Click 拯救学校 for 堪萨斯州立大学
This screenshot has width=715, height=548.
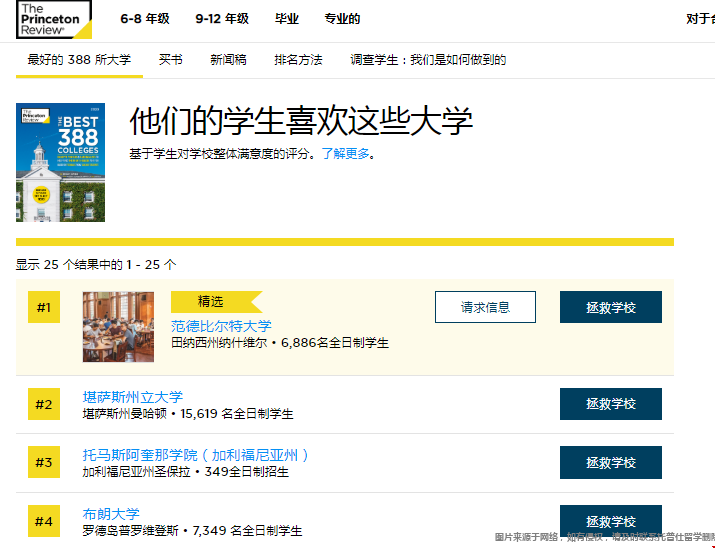pyautogui.click(x=611, y=404)
